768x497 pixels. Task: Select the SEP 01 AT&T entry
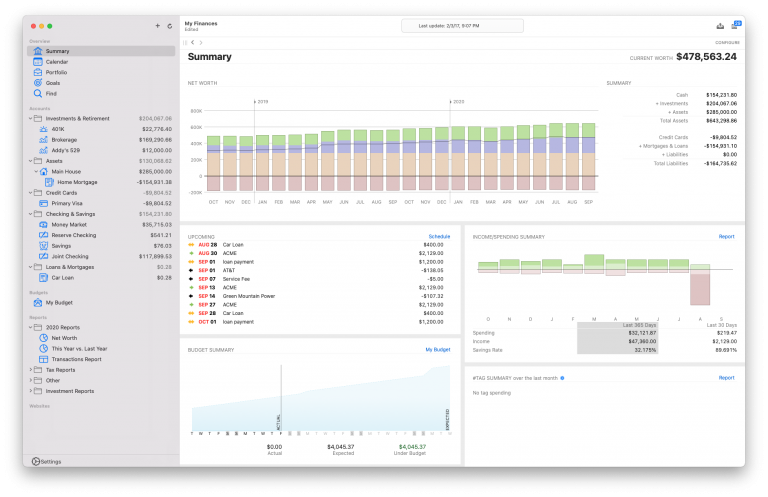pos(316,270)
